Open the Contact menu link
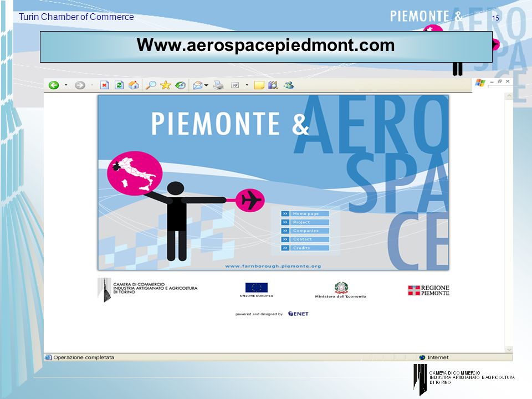532x399 pixels. coord(310,239)
